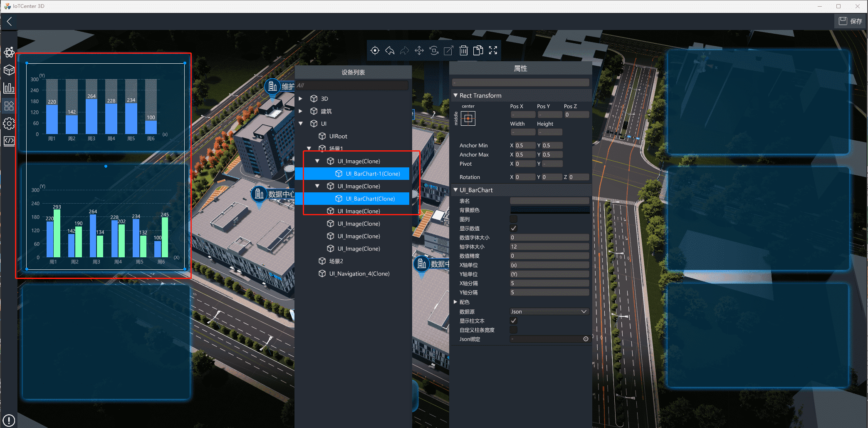Click the fullscreen expand arrows icon
This screenshot has height=428, width=868.
(493, 51)
